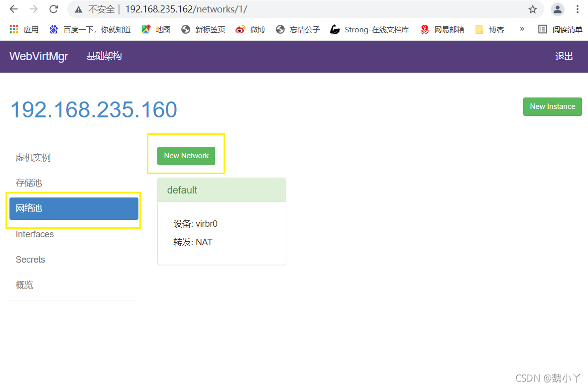This screenshot has width=588, height=387.
Task: Open the 应用 apps grid bookmark
Action: 24,29
